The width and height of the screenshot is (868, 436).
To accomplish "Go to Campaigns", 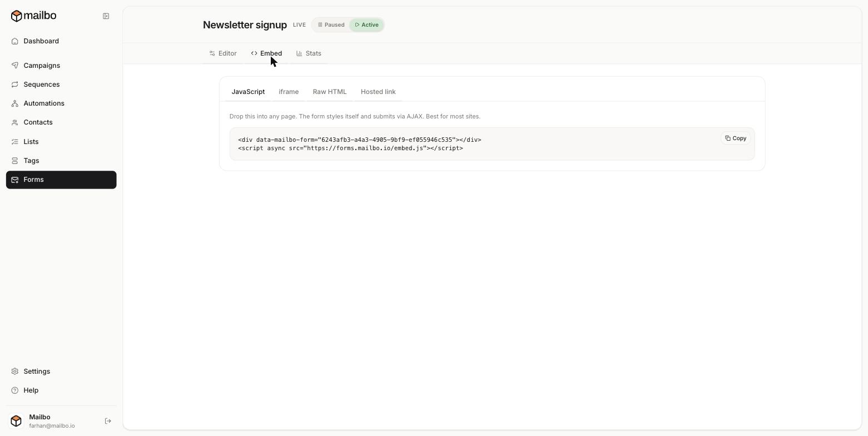I will point(61,66).
